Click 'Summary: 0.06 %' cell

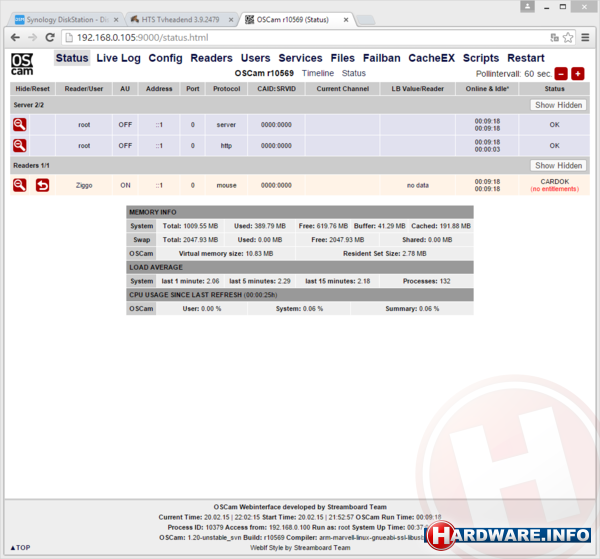pyautogui.click(x=412, y=308)
